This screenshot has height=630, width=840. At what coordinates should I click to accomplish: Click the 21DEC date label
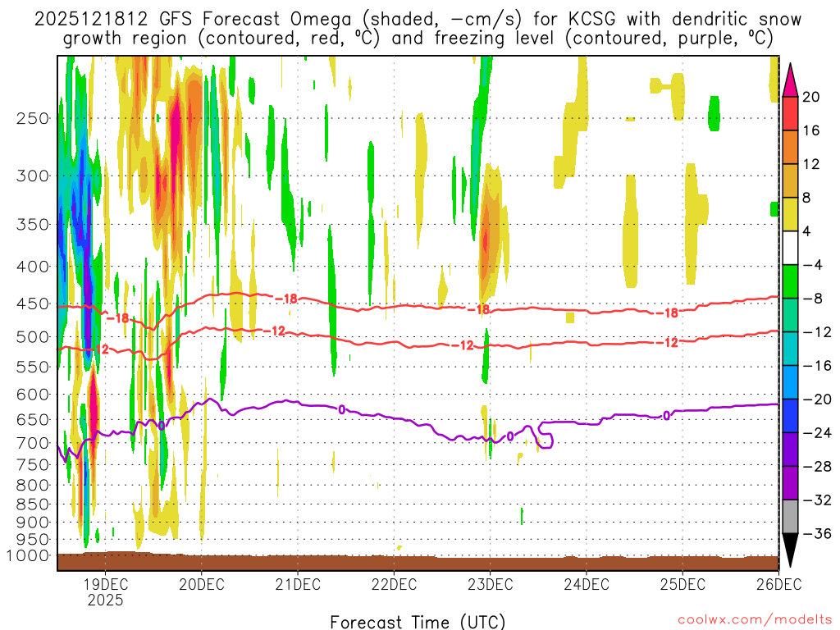[x=298, y=584]
